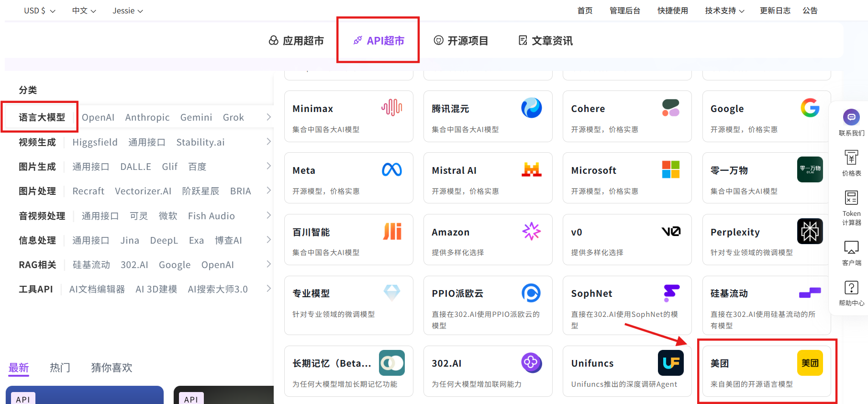Switch to the 应用超市 tab
The height and width of the screenshot is (404, 868).
click(296, 41)
